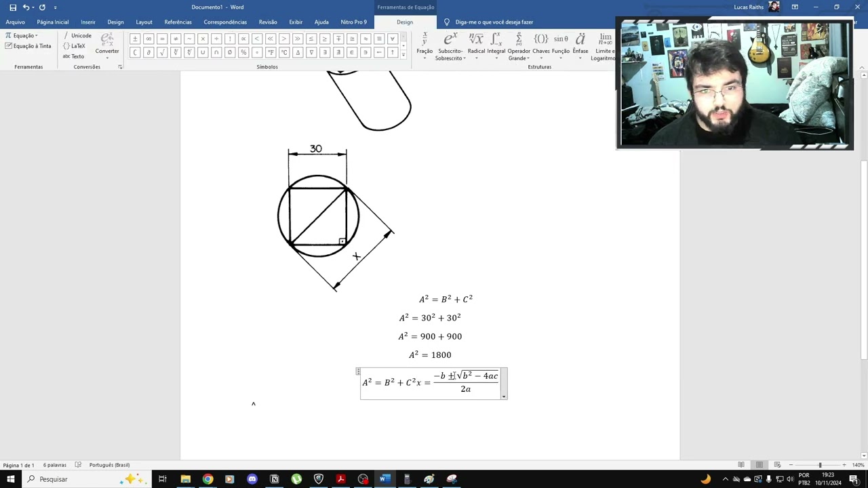This screenshot has height=488, width=868.
Task: Insert the infinity symbol
Action: (149, 39)
